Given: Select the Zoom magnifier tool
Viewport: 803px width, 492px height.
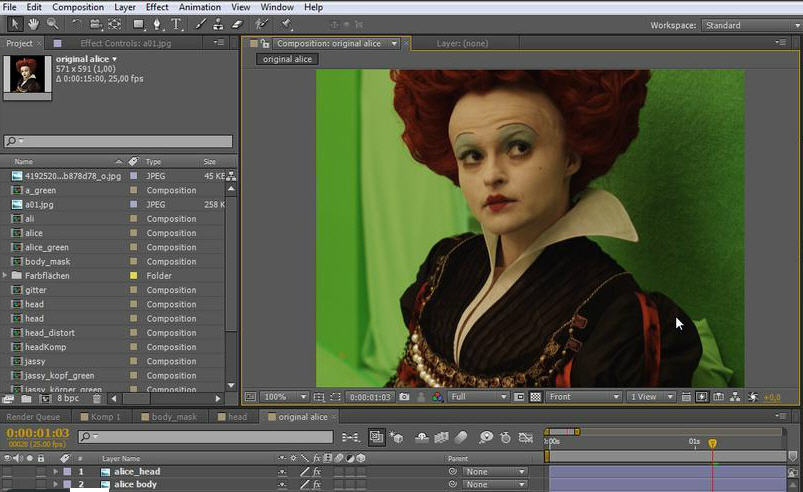Looking at the screenshot, I should click(53, 24).
